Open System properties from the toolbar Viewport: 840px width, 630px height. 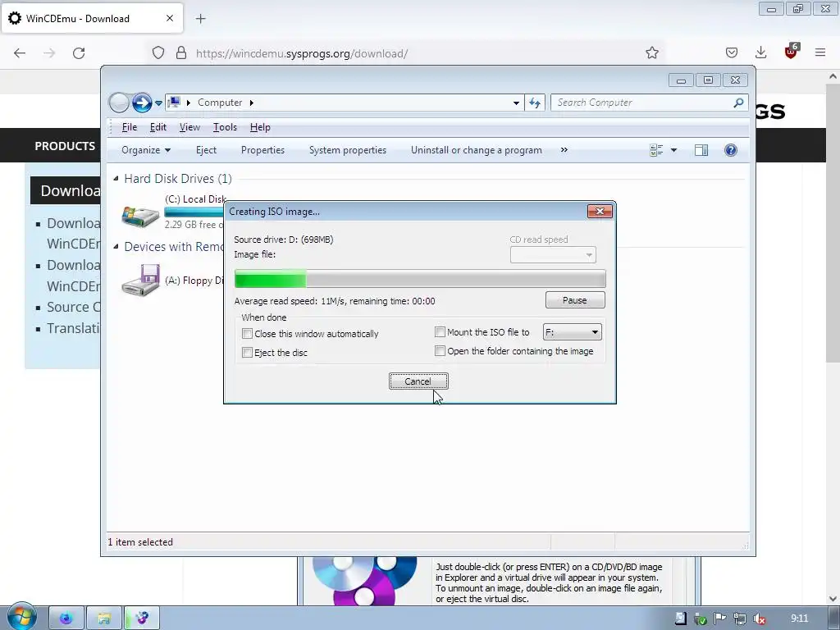[348, 150]
